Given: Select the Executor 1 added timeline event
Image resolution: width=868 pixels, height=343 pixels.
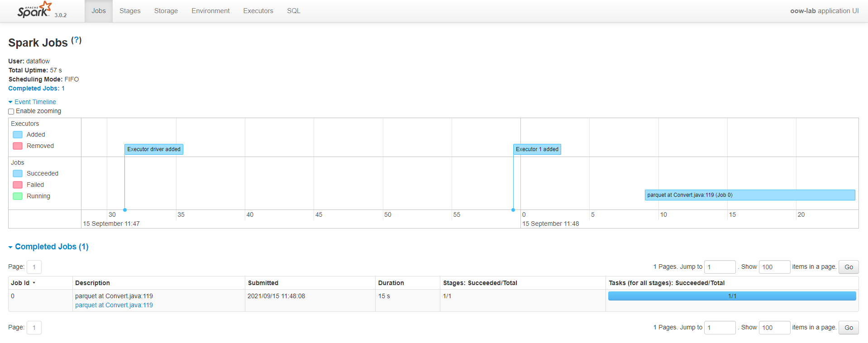Looking at the screenshot, I should coord(537,149).
